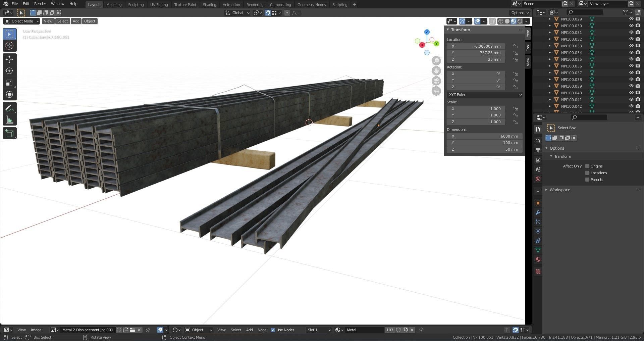Select the Add Cube tool
Screen dimensions: 644x341
tap(9, 133)
